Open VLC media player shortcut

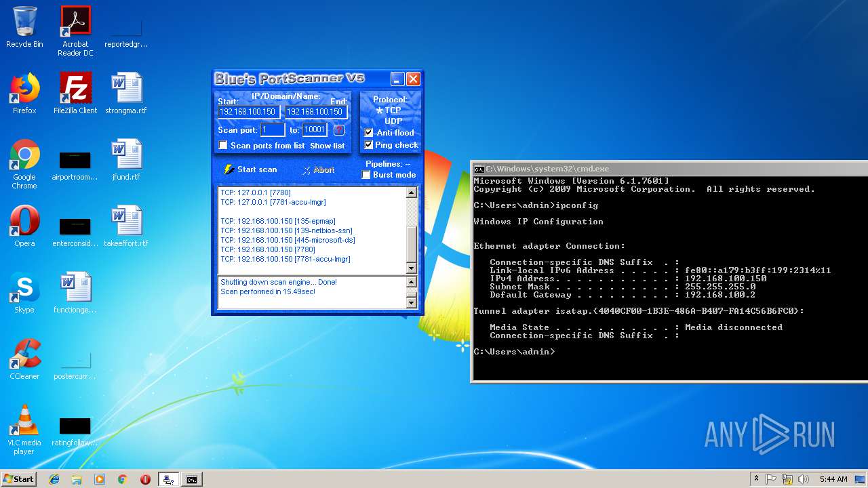24,430
